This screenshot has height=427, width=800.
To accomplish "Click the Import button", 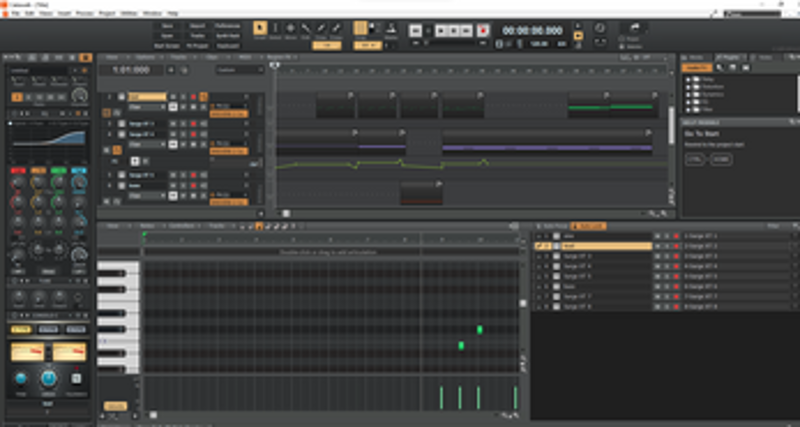I will 197,26.
